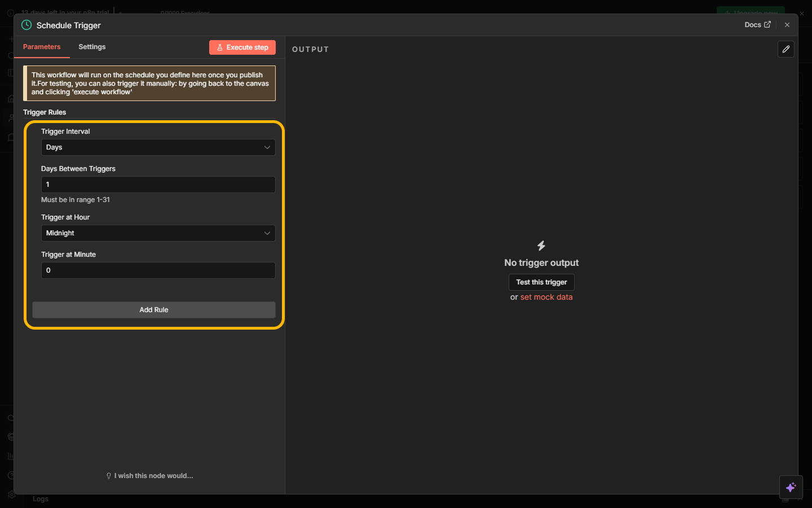Click the help question mark sidebar icon
Screen dimensions: 812x508
pyautogui.click(x=11, y=475)
